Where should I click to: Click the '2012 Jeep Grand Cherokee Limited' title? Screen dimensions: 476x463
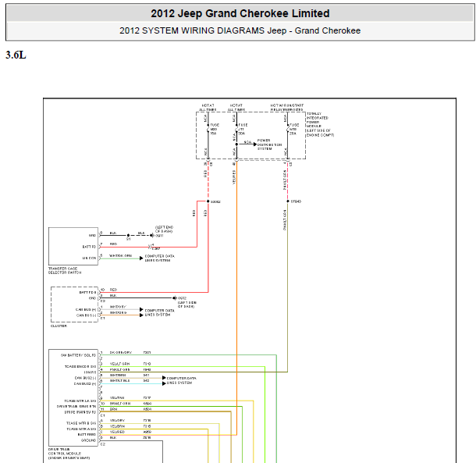240,13
